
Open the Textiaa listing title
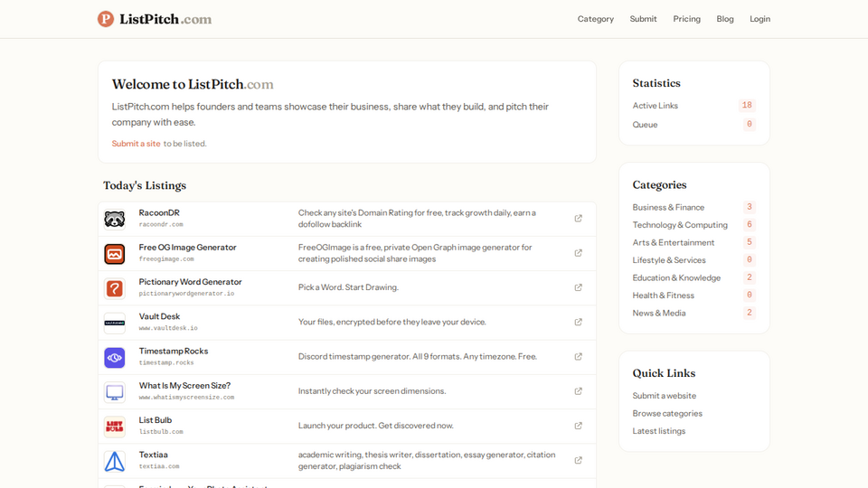154,455
